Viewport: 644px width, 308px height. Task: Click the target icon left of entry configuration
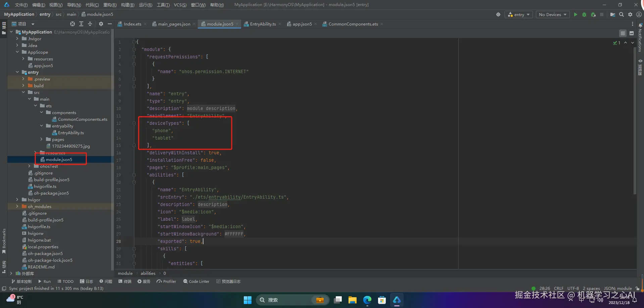tap(498, 14)
